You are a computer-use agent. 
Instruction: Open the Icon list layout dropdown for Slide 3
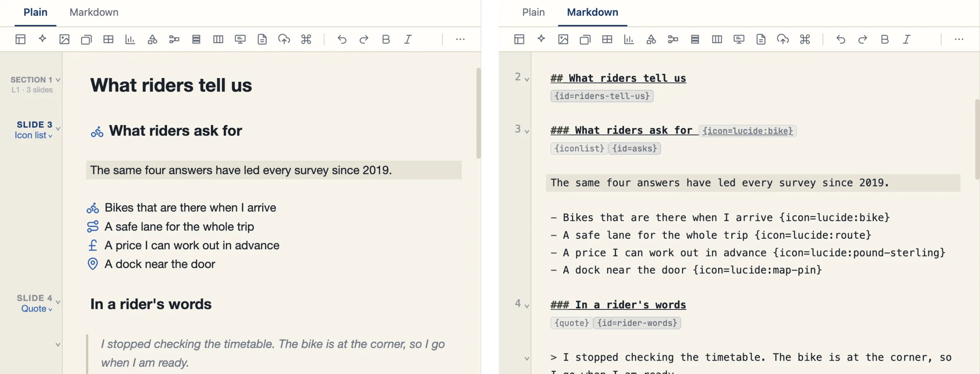[x=33, y=135]
